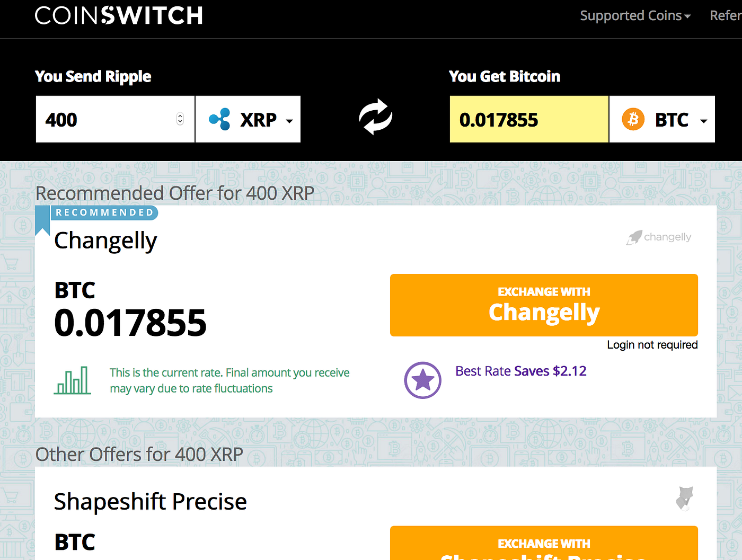Click the swap currencies arrows icon
The height and width of the screenshot is (560, 742).
375,117
